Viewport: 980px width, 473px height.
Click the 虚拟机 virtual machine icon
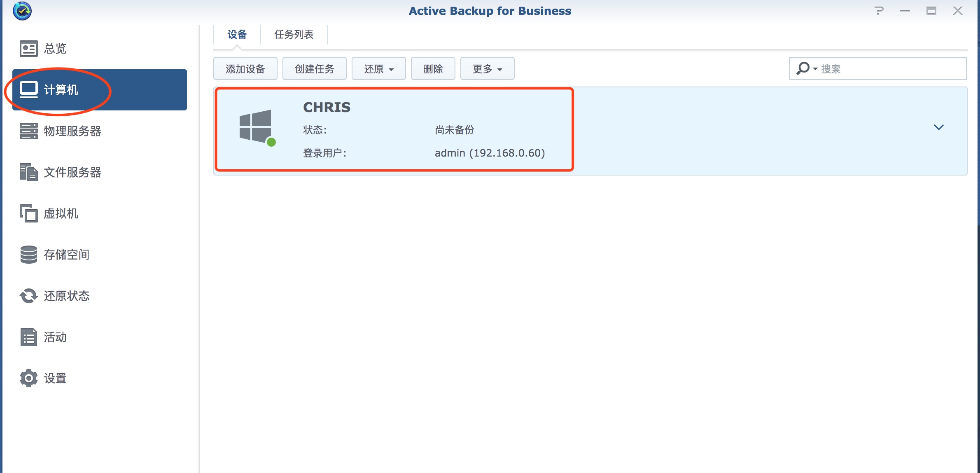pos(29,213)
